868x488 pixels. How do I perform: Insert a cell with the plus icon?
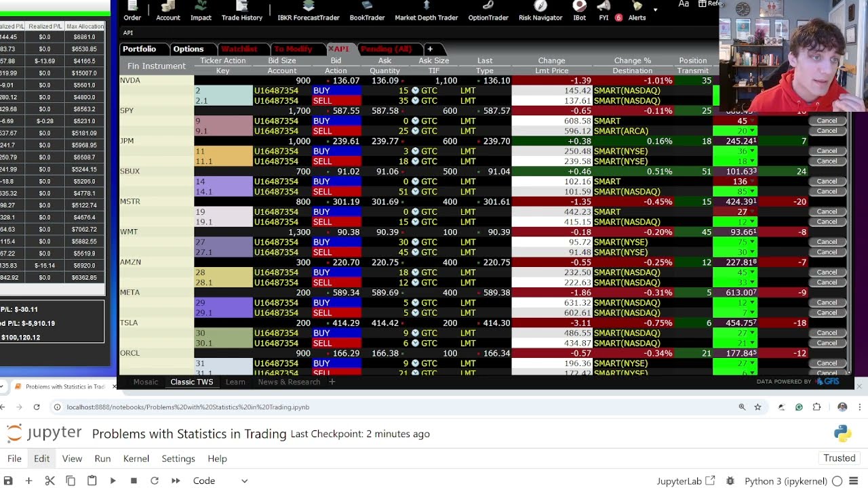[x=28, y=481]
